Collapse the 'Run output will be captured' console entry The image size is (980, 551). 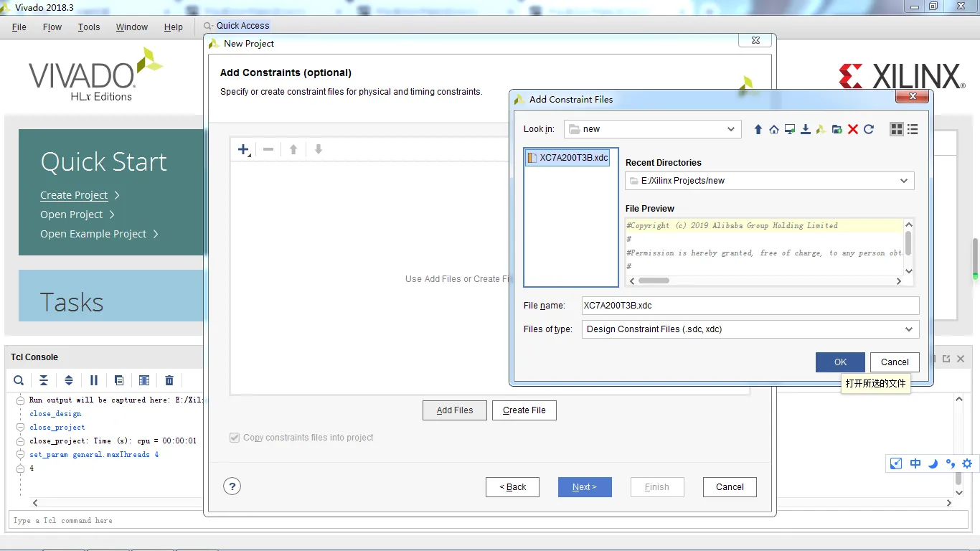pyautogui.click(x=20, y=400)
